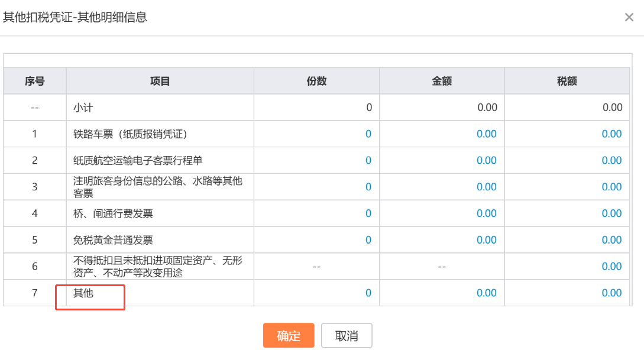This screenshot has height=350, width=644.
Task: Click 金额 value for 纸质航空运输电子客票行程单
Action: [x=486, y=161]
